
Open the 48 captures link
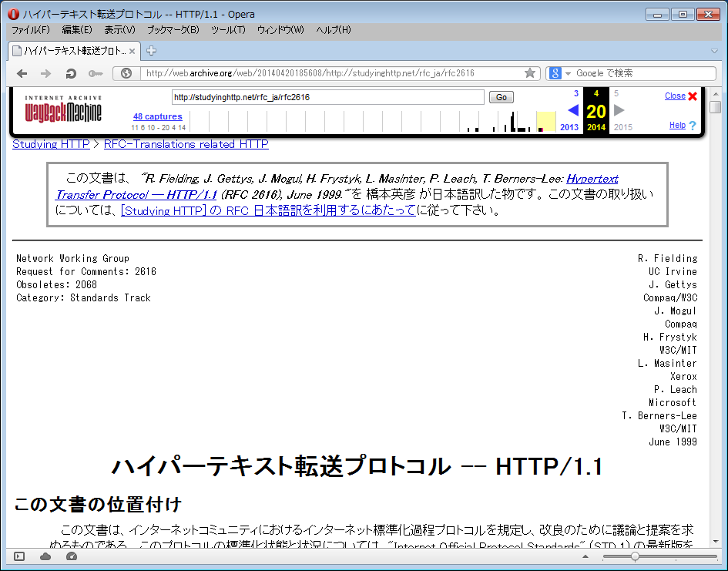[x=157, y=116]
